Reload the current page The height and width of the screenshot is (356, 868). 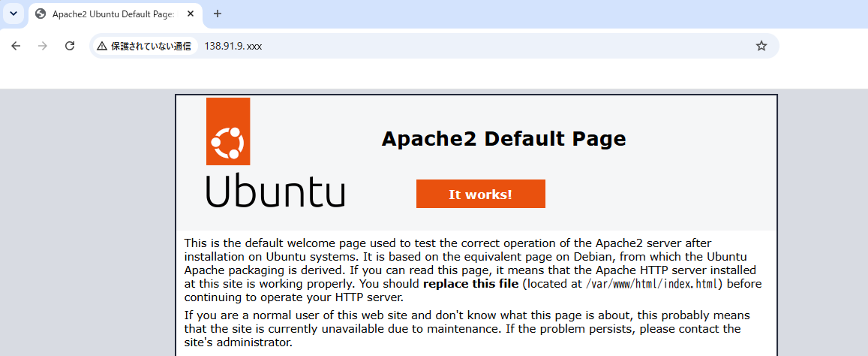[70, 46]
